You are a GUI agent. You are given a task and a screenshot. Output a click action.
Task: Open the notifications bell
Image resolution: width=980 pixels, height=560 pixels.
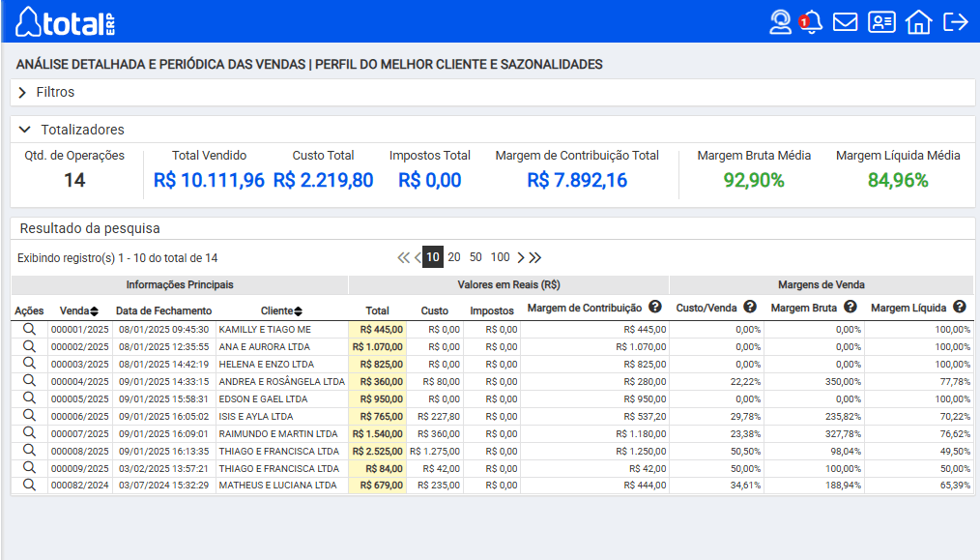point(812,21)
